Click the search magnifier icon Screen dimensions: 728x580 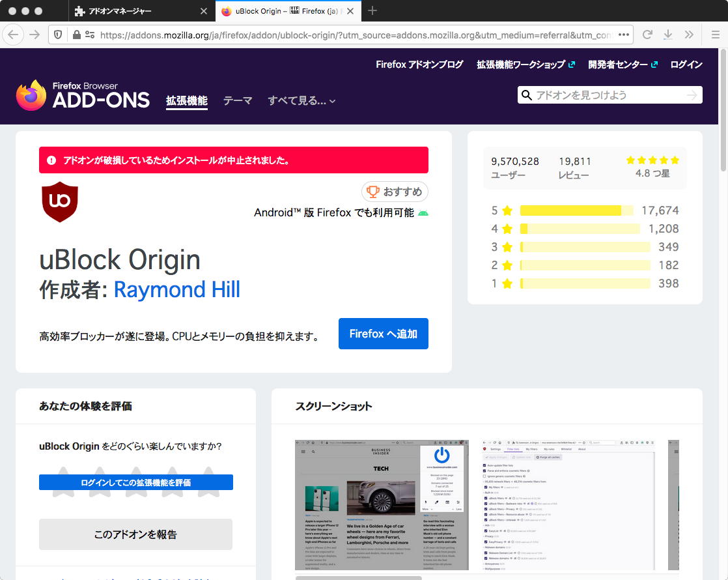tap(526, 95)
